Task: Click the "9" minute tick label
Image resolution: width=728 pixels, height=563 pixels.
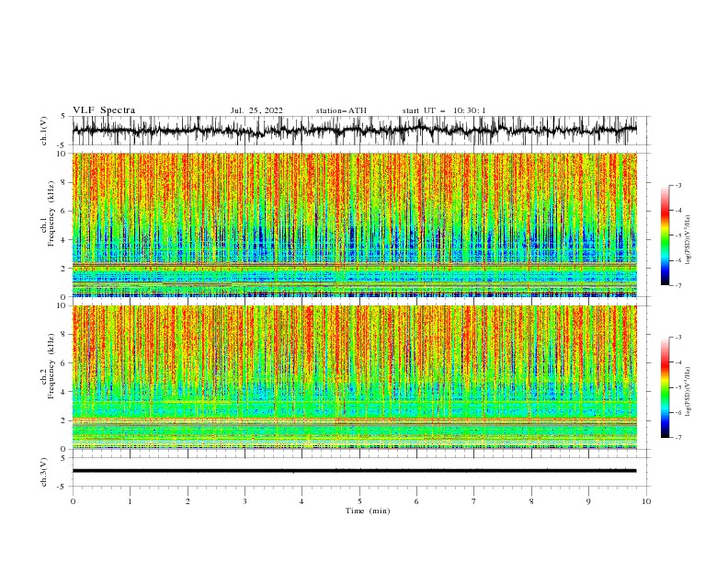Action: coord(588,501)
